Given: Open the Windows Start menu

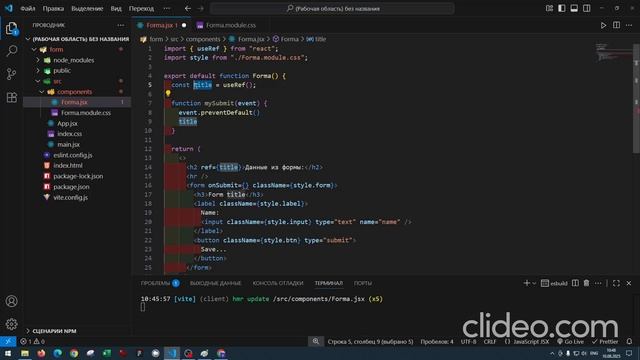Looking at the screenshot, I should tap(8, 353).
